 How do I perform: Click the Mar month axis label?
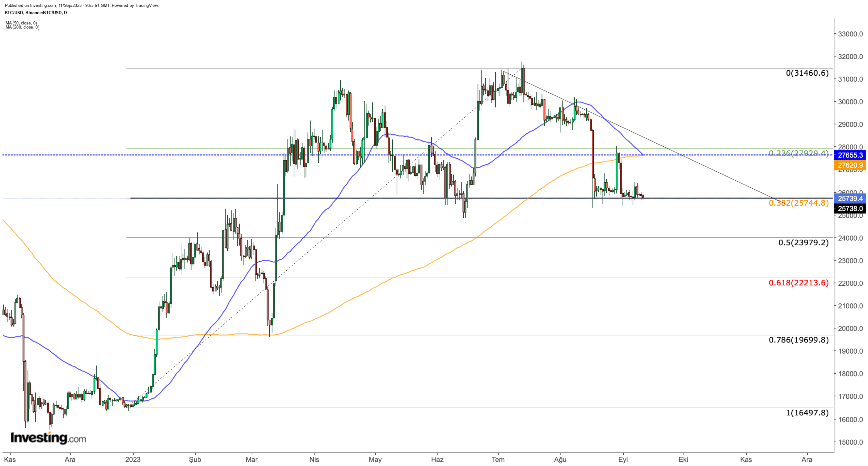click(251, 459)
